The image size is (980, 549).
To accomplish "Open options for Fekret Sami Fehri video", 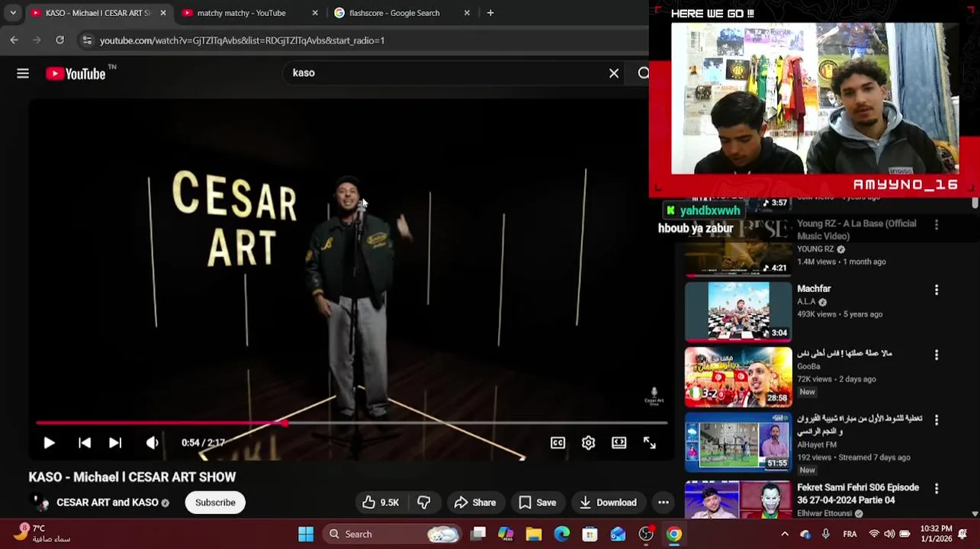I will (937, 488).
